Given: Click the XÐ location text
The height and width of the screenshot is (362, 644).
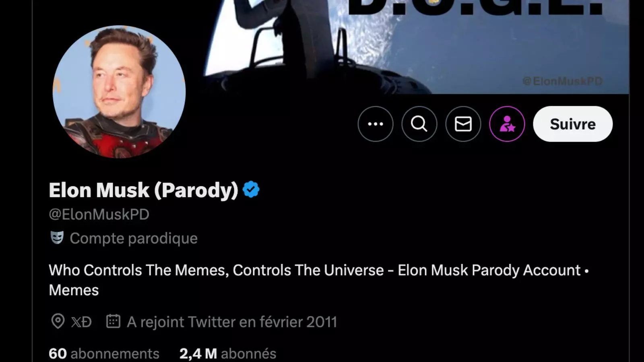Looking at the screenshot, I should pos(82,322).
